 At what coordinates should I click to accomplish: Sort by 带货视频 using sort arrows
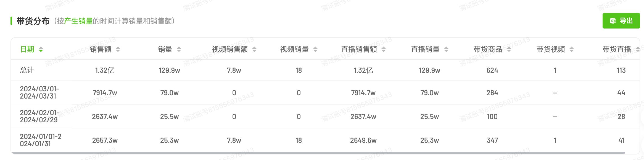[x=572, y=50]
